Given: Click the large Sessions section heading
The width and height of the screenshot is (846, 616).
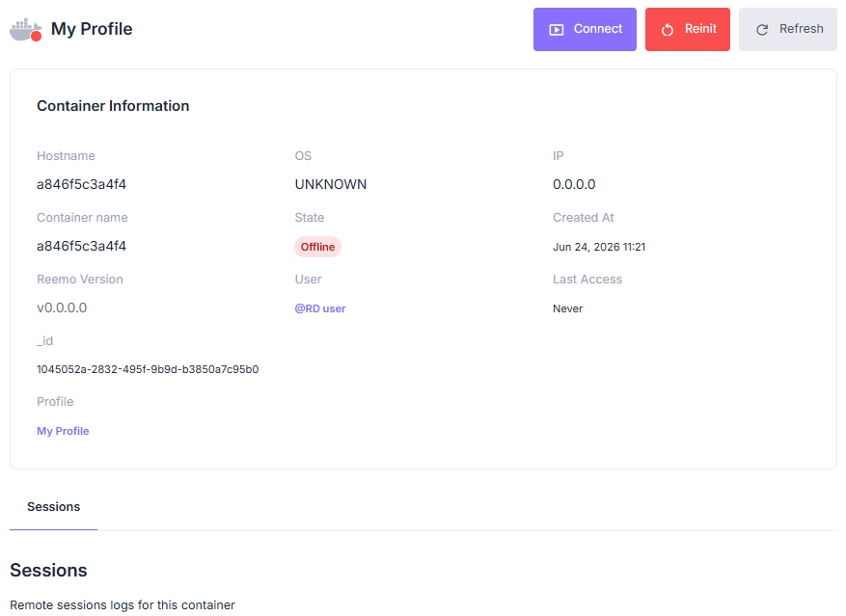Looking at the screenshot, I should coord(48,570).
